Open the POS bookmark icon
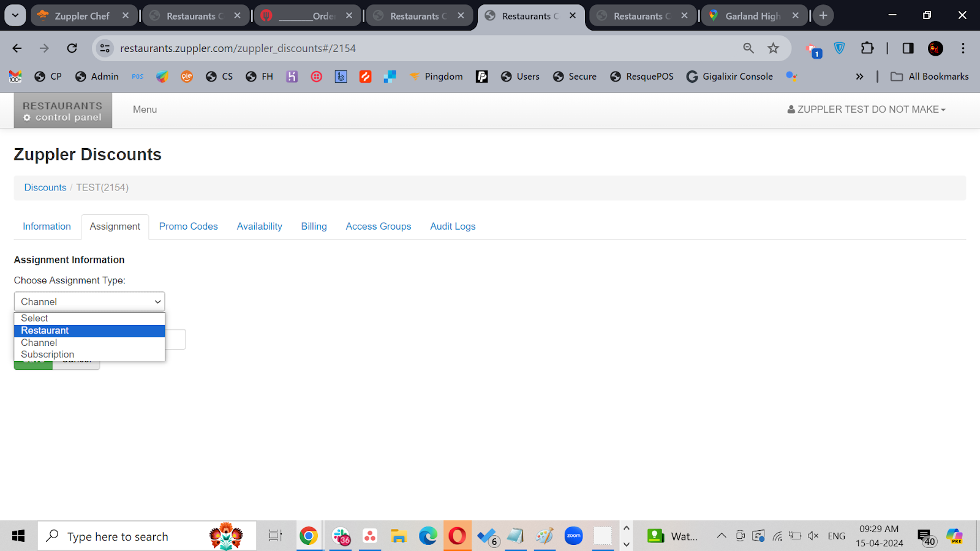This screenshot has height=551, width=980. [x=138, y=77]
